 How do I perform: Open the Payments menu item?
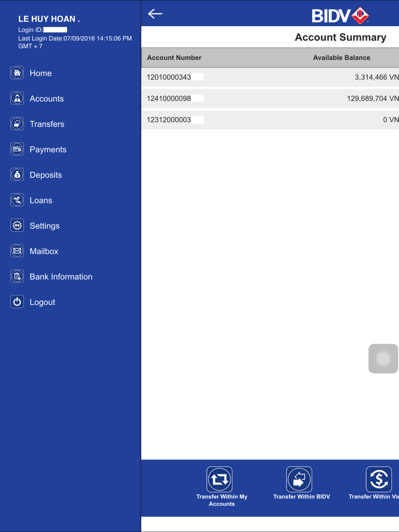coord(48,150)
